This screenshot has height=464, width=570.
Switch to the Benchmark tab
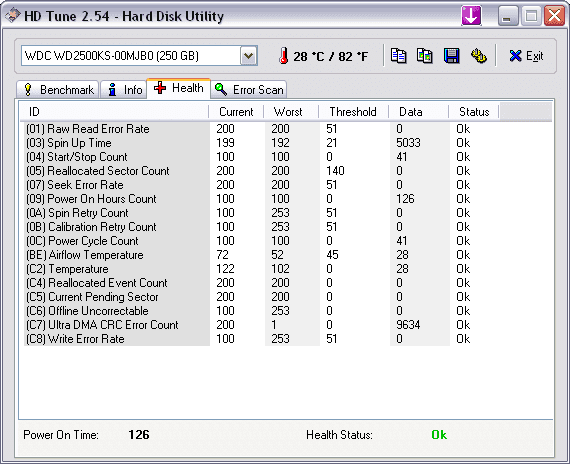click(57, 89)
